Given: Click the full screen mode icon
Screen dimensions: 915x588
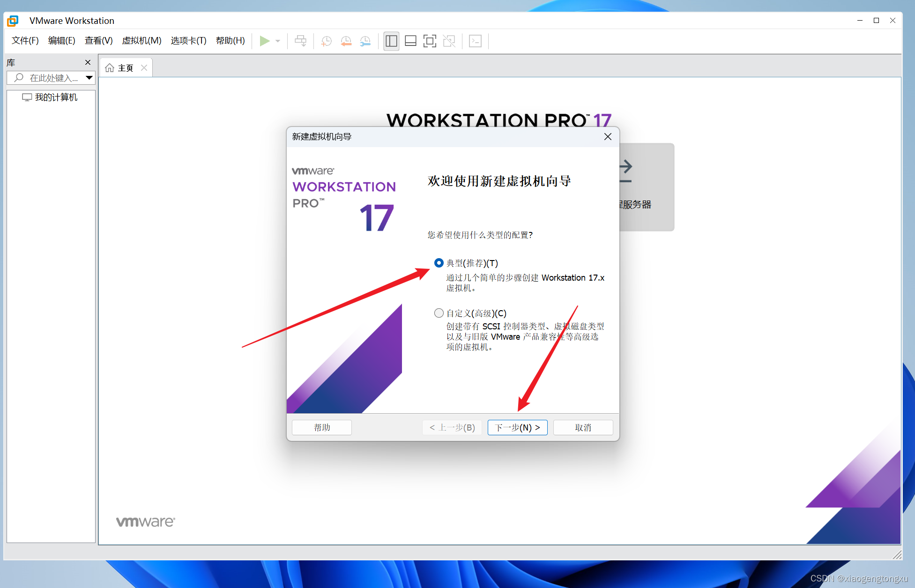Looking at the screenshot, I should (430, 41).
